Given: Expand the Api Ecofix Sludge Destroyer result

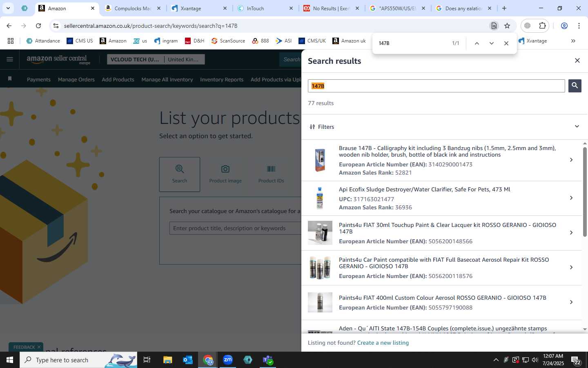Looking at the screenshot, I should tap(571, 198).
